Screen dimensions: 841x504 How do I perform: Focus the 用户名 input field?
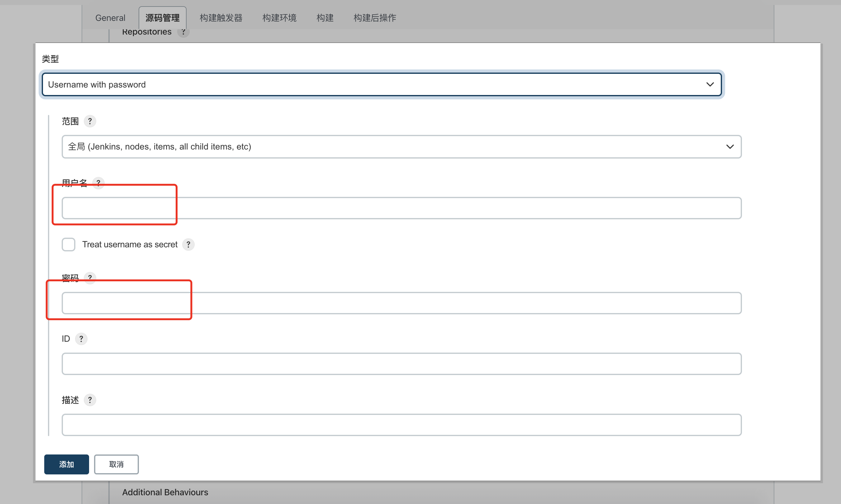[401, 208]
